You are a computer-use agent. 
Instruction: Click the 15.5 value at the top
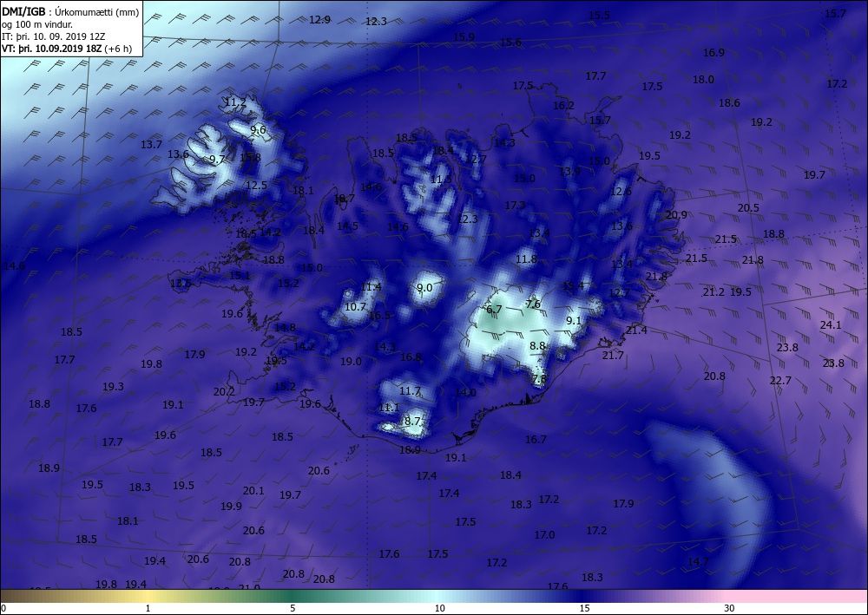599,15
